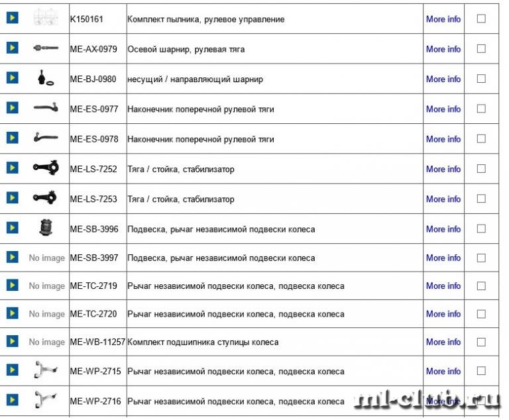The image size is (509, 420).
Task: Tick the checkbox for K150161
Action: coord(481,19)
